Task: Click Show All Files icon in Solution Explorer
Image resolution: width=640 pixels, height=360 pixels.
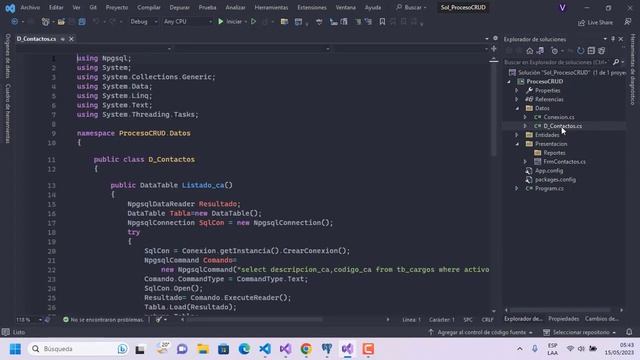Action: point(602,51)
